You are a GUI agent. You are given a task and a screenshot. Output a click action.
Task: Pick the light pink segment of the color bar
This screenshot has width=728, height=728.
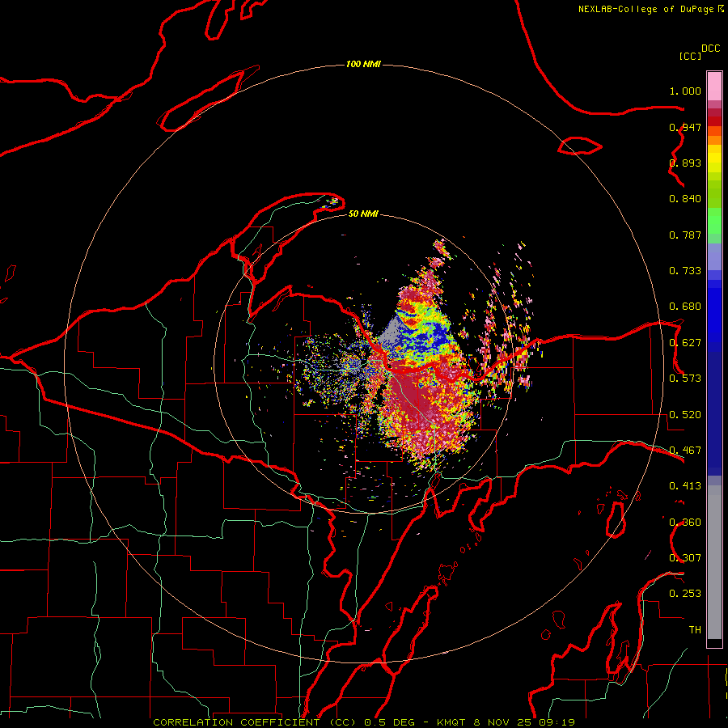pos(714,86)
